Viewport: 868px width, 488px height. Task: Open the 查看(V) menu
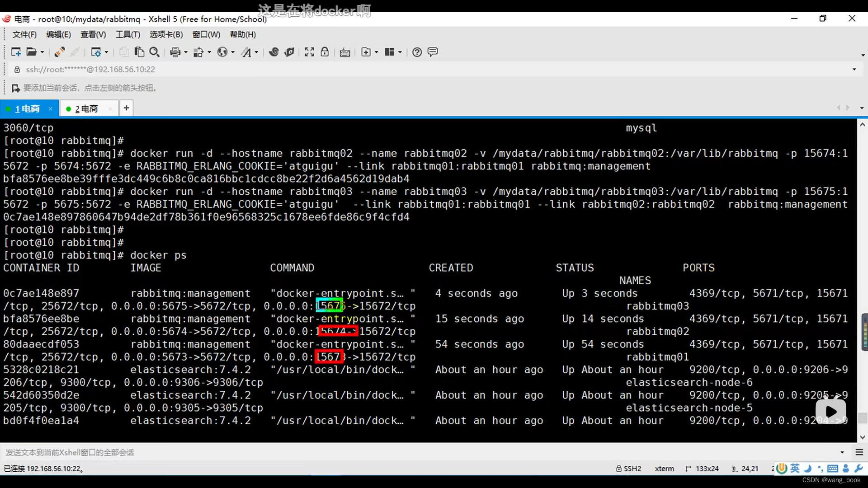coord(93,34)
